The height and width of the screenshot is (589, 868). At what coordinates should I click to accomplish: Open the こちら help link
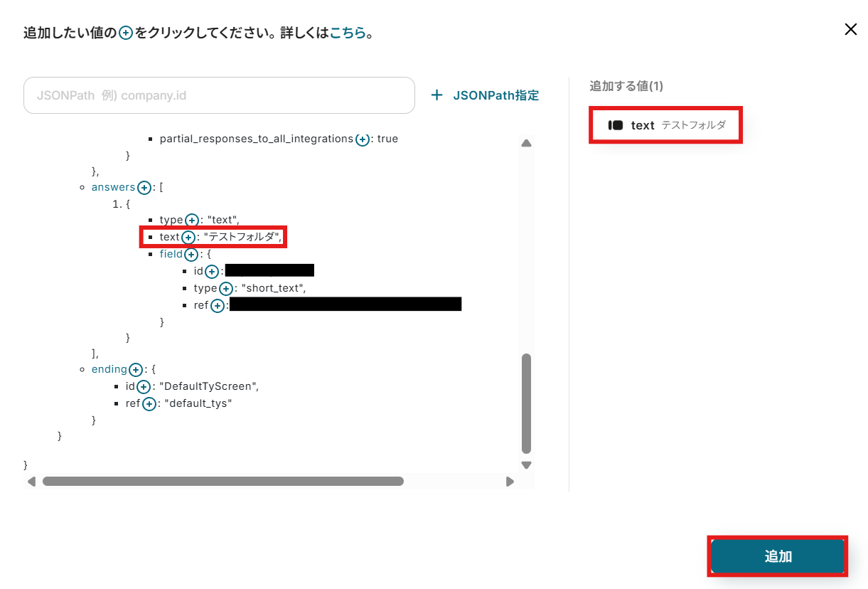(348, 33)
